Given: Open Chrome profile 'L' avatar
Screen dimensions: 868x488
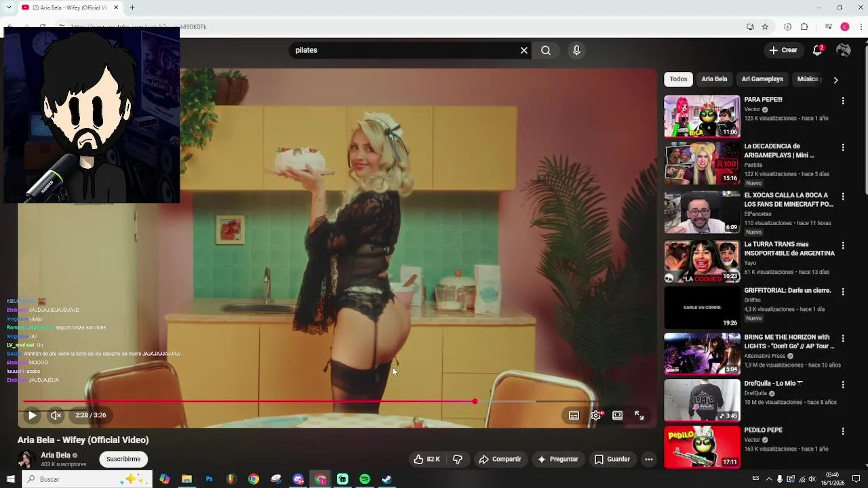Looking at the screenshot, I should pos(844,27).
